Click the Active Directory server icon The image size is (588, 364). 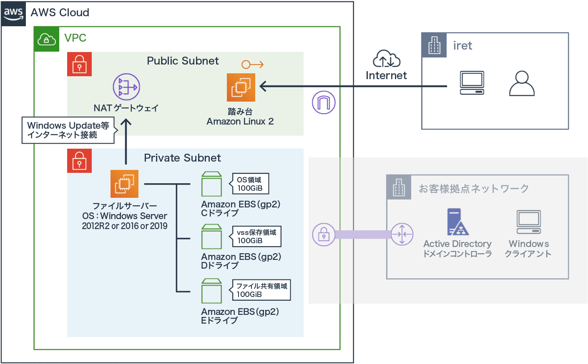point(457,222)
